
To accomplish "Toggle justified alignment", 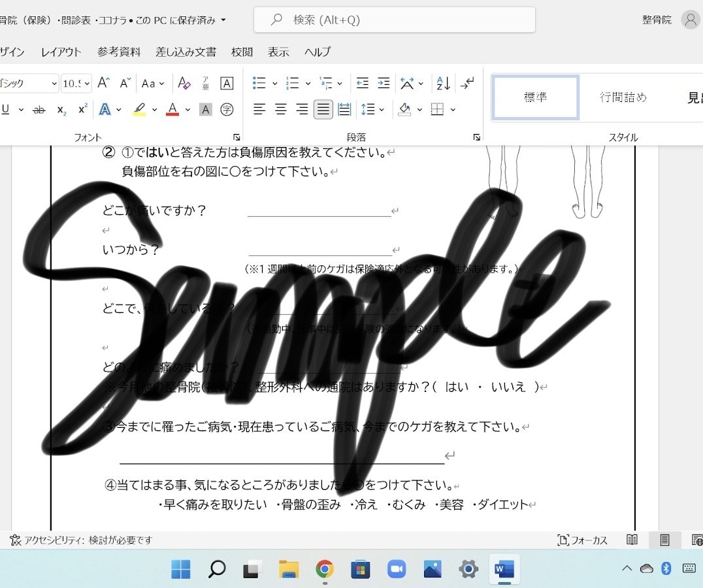I will (x=323, y=109).
